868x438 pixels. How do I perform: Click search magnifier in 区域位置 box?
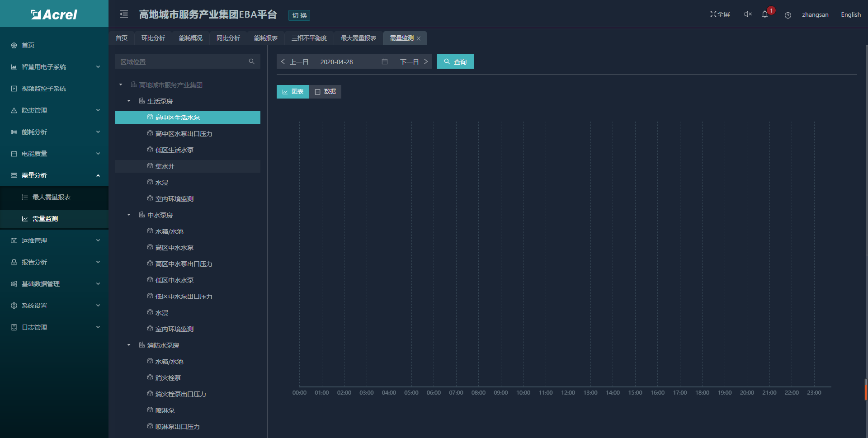coord(252,61)
